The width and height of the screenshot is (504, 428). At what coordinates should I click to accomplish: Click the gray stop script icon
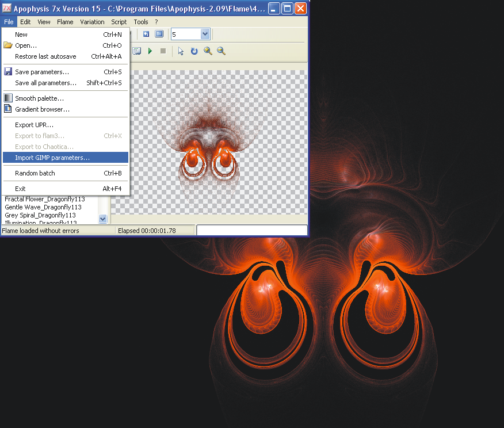pos(163,51)
